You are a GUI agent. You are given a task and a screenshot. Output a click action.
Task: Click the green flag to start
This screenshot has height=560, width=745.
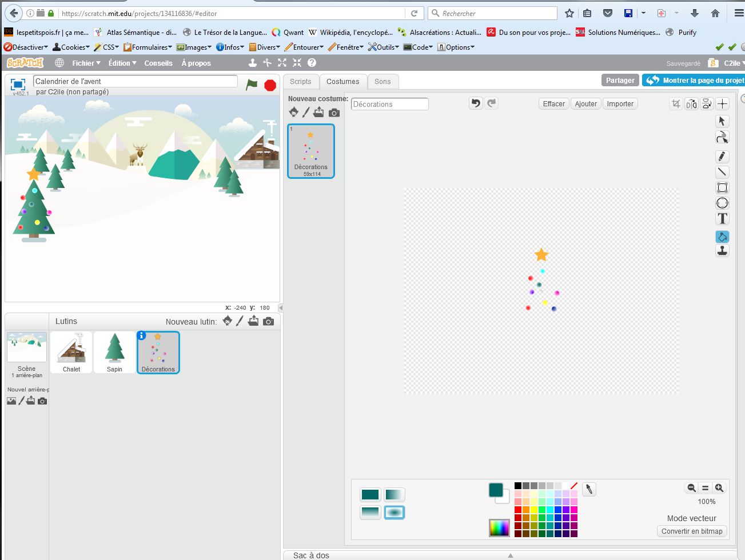(x=252, y=85)
